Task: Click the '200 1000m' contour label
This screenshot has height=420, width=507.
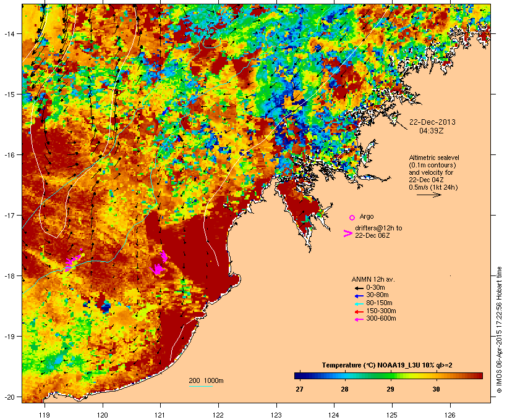Action: pyautogui.click(x=206, y=380)
